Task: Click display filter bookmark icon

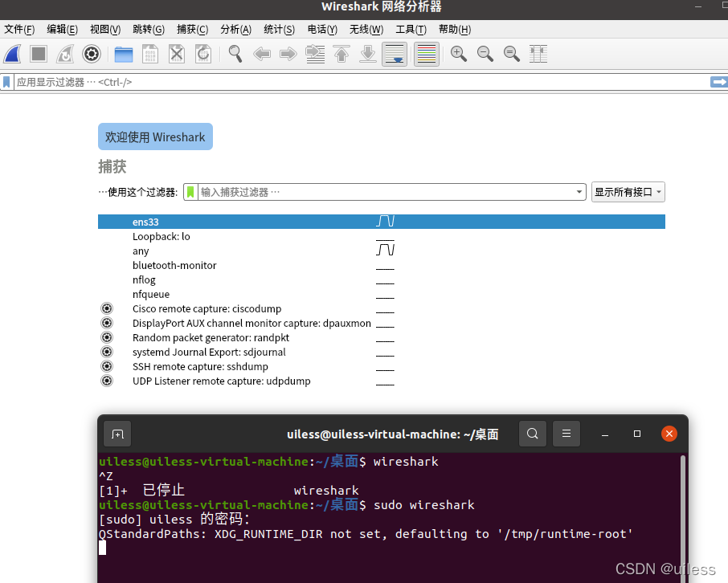Action: (x=6, y=82)
